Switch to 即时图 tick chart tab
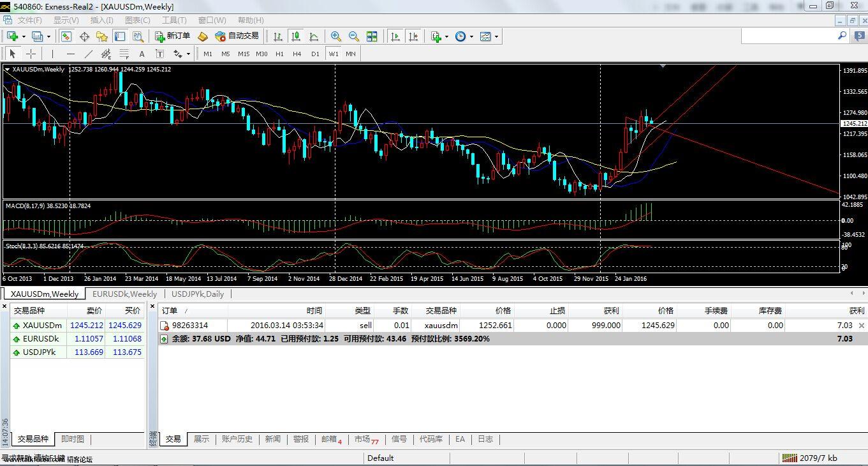The height and width of the screenshot is (466, 868). pos(72,439)
